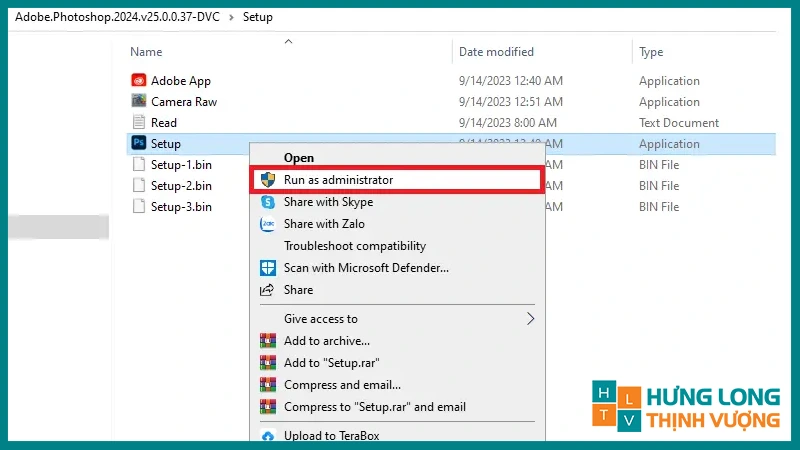Click the Setup-3.bin file icon
This screenshot has width=800, height=450.
(x=138, y=206)
